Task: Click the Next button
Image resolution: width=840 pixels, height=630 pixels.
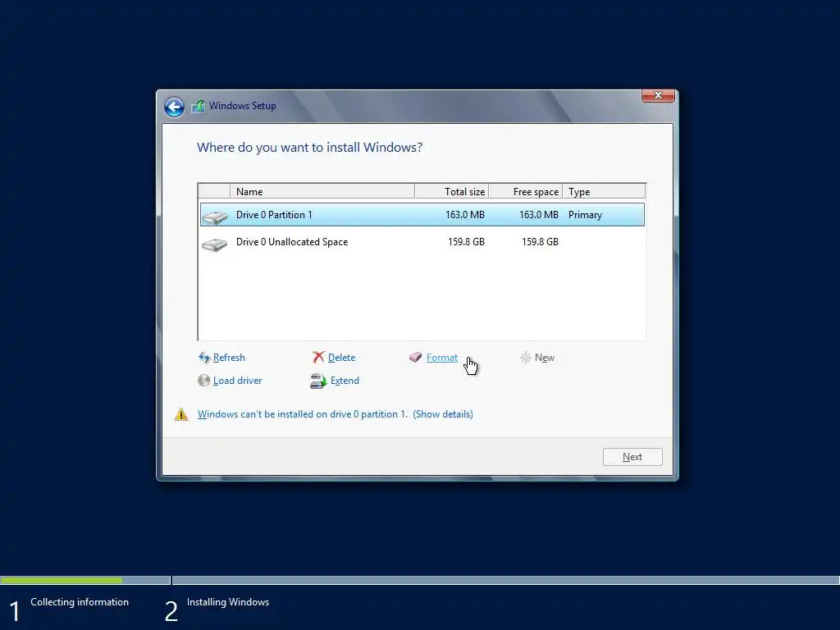Action: tap(632, 457)
